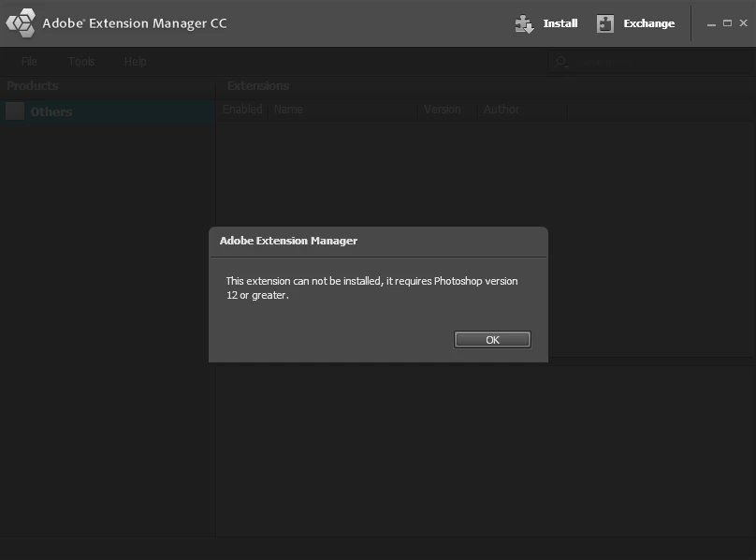The image size is (756, 560).
Task: Sort extensions by Name column
Action: (342, 110)
